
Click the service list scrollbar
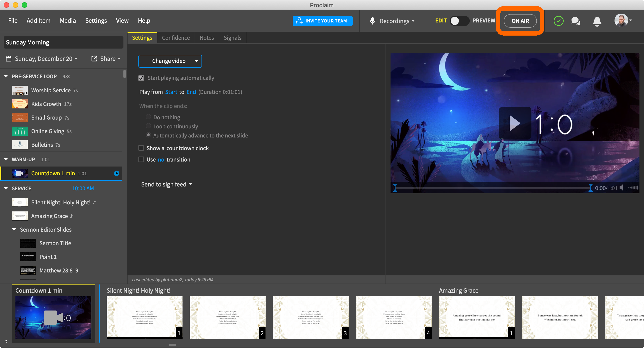pos(124,74)
